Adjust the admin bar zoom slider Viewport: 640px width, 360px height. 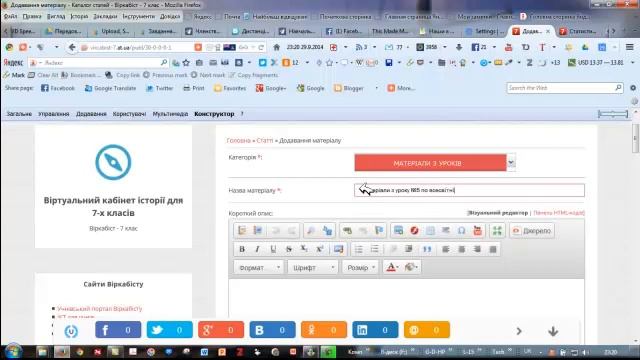(613, 114)
